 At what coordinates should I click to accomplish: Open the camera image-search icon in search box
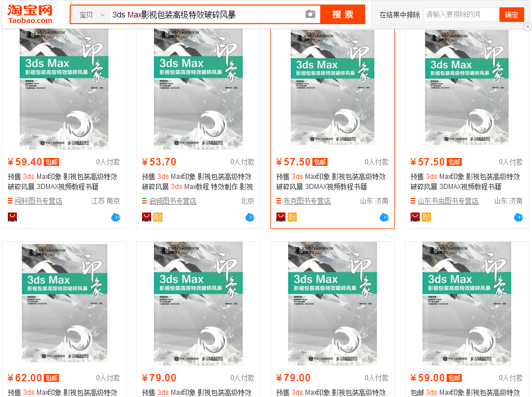tap(310, 14)
